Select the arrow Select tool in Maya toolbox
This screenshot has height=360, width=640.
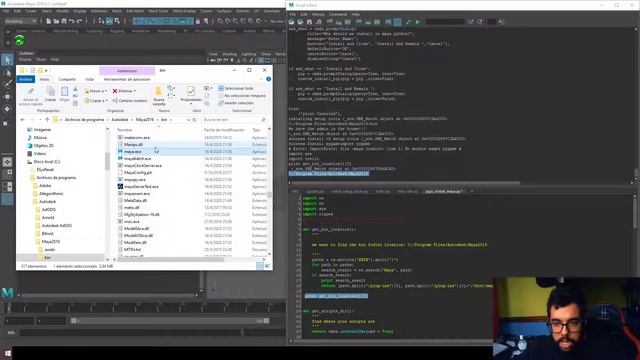pyautogui.click(x=7, y=60)
